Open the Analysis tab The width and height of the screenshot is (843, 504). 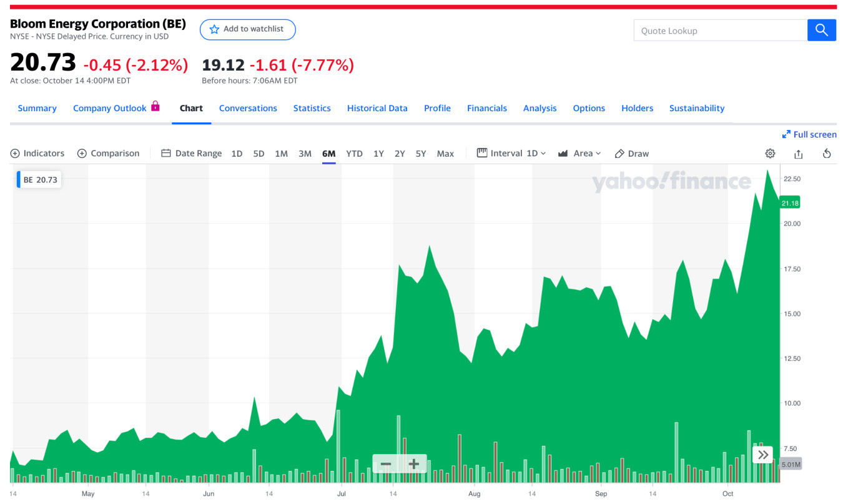pyautogui.click(x=540, y=108)
